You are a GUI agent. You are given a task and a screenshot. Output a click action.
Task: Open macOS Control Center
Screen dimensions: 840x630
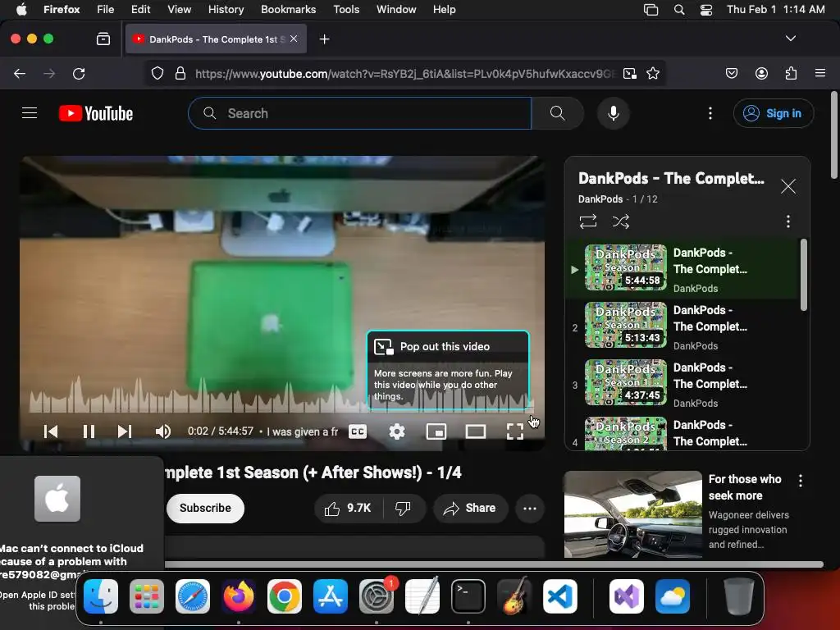[x=706, y=10]
